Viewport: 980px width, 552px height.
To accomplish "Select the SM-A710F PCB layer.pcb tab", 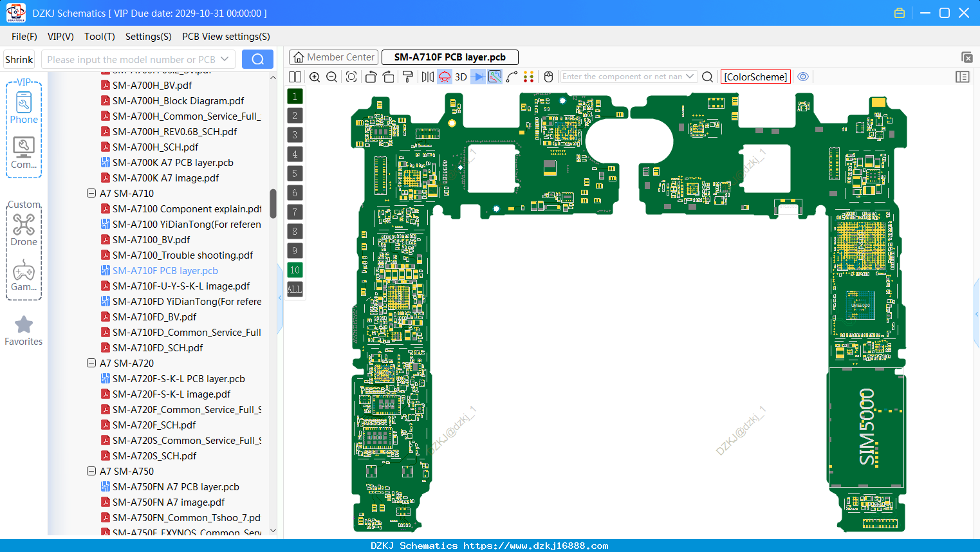I will (x=450, y=57).
